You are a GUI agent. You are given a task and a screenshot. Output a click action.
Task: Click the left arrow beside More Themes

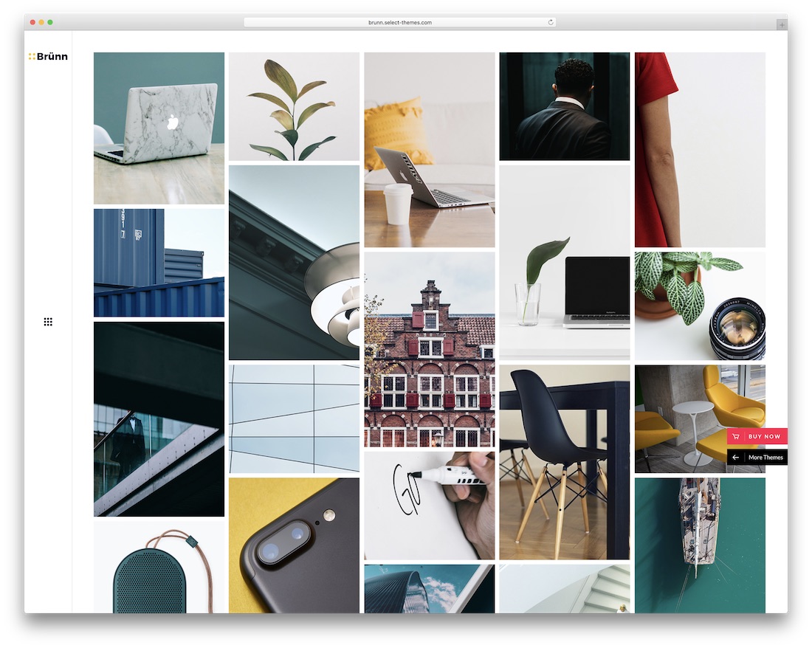(x=736, y=458)
